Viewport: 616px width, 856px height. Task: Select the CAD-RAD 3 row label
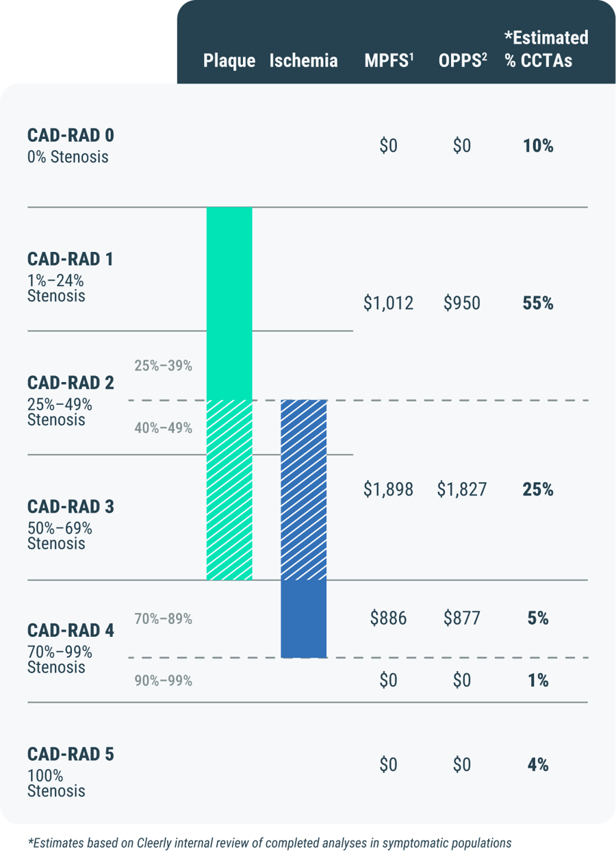pyautogui.click(x=70, y=525)
